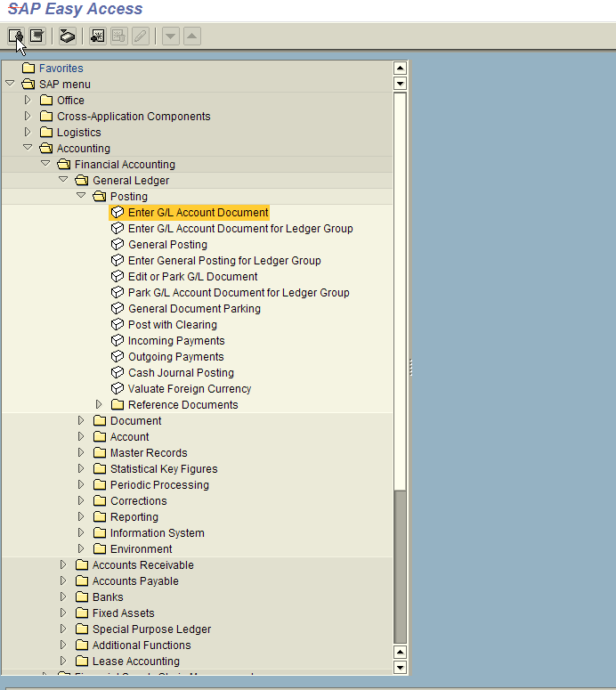
Task: Collapse the General Ledger node
Action: [x=63, y=180]
